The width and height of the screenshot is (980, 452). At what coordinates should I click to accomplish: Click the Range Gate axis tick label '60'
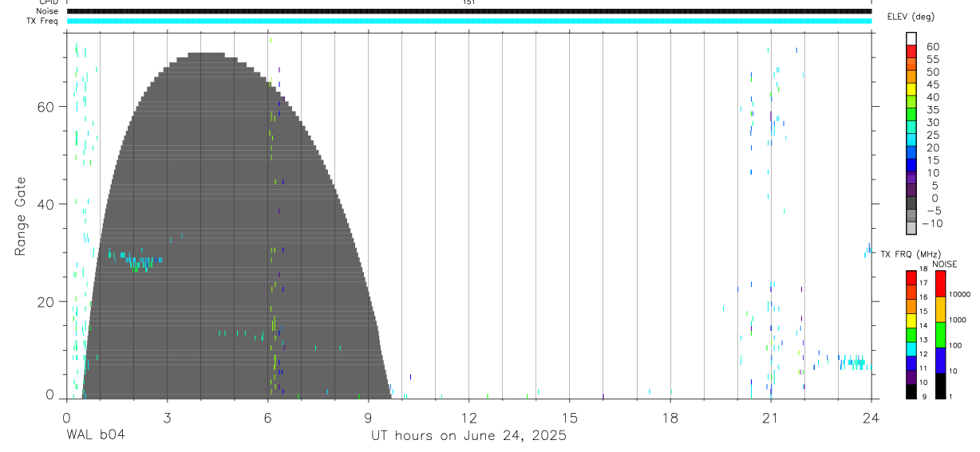coord(46,107)
